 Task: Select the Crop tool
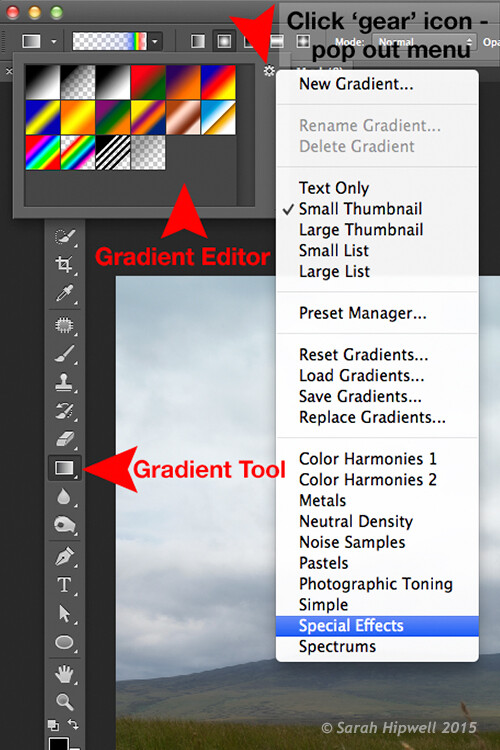(64, 264)
